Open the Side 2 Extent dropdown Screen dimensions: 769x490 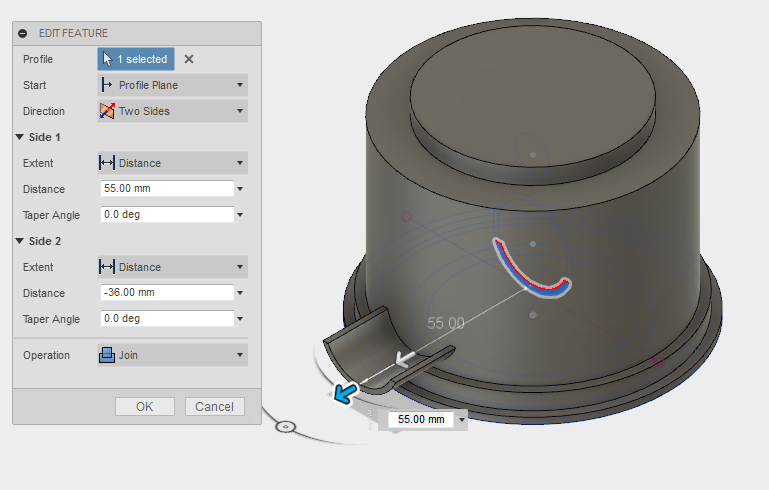pyautogui.click(x=173, y=267)
